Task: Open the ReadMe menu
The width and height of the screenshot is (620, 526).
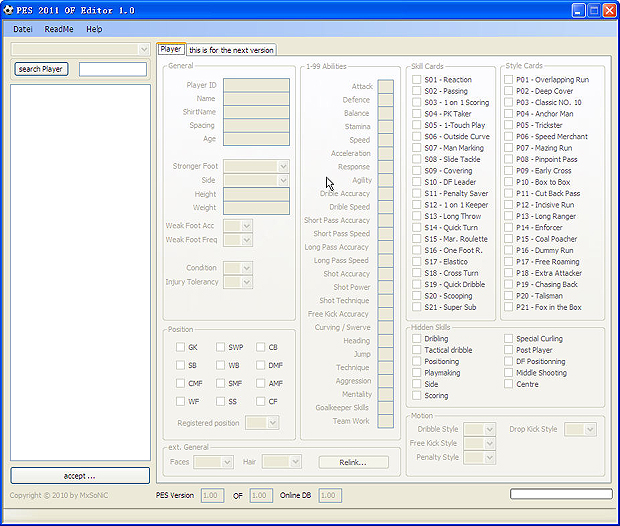Action: (x=59, y=29)
